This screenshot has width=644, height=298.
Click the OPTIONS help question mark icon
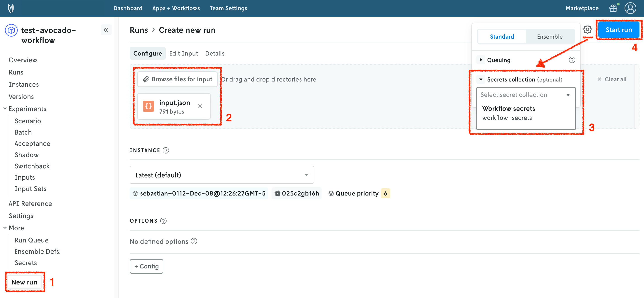point(163,221)
